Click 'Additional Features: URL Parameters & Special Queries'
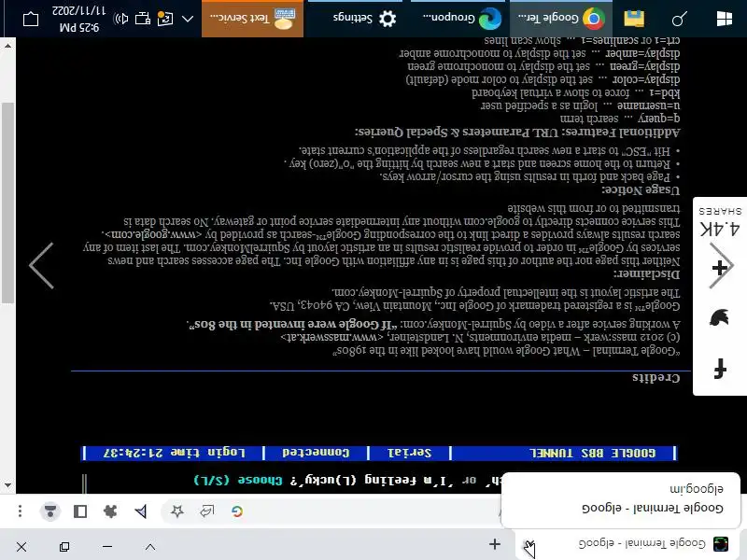This screenshot has width=747, height=560. (x=517, y=132)
